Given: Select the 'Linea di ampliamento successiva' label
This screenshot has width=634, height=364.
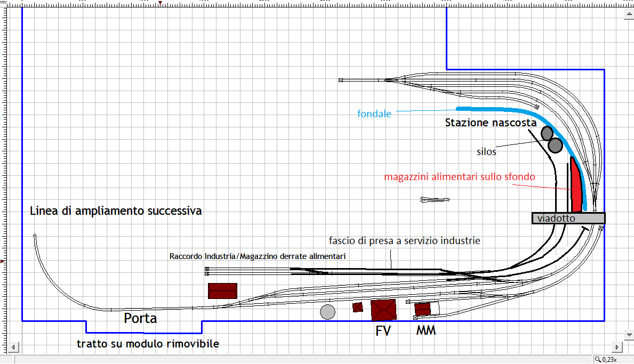Looking at the screenshot, I should [116, 211].
